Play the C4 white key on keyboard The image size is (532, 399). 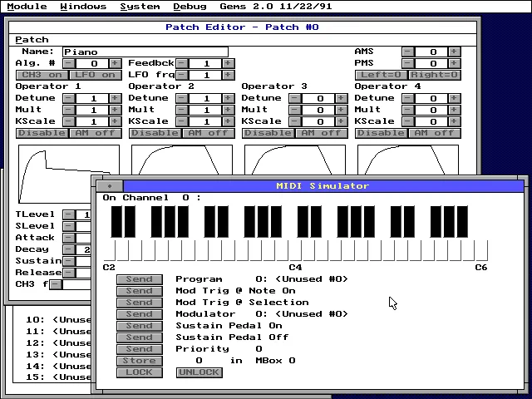click(295, 251)
